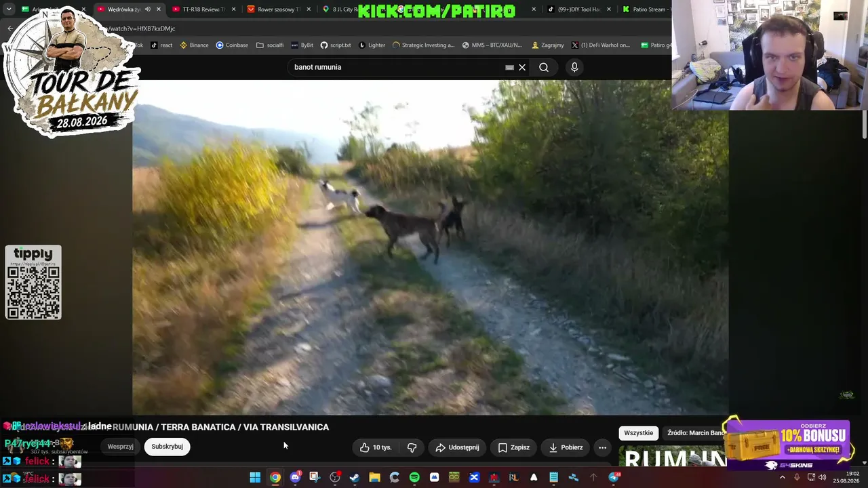Dislike the video with thumbs-down
The image size is (868, 488).
[x=412, y=447]
